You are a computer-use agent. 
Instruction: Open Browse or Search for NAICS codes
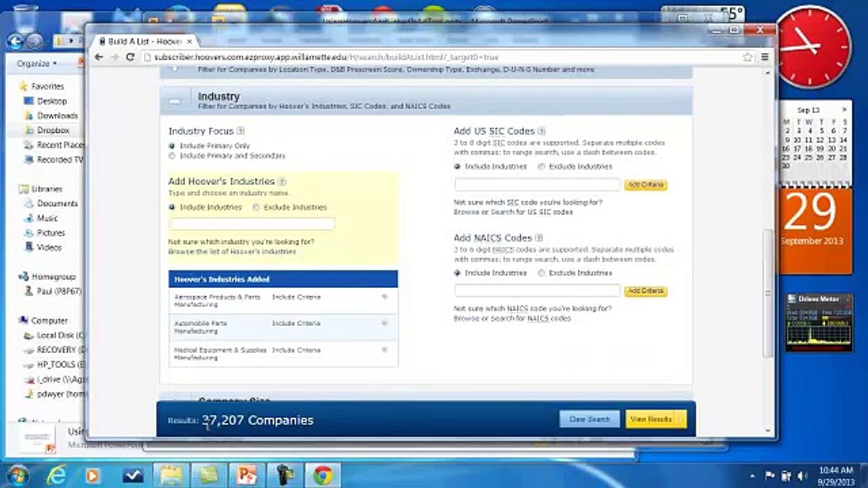point(512,319)
